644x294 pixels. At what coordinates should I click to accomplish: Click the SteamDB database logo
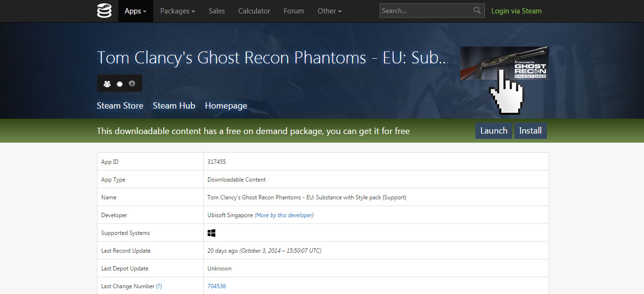coord(104,11)
